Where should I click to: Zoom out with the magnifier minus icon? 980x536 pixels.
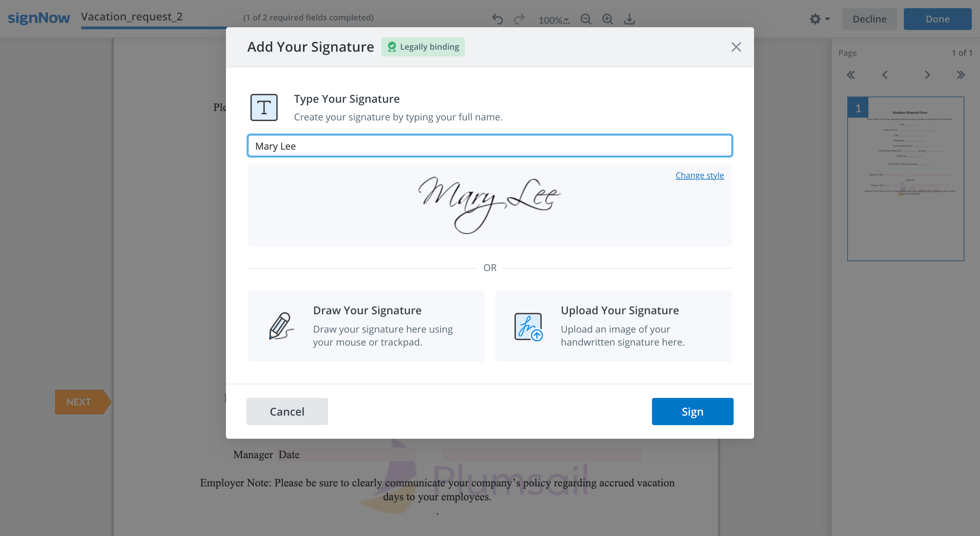tap(586, 19)
